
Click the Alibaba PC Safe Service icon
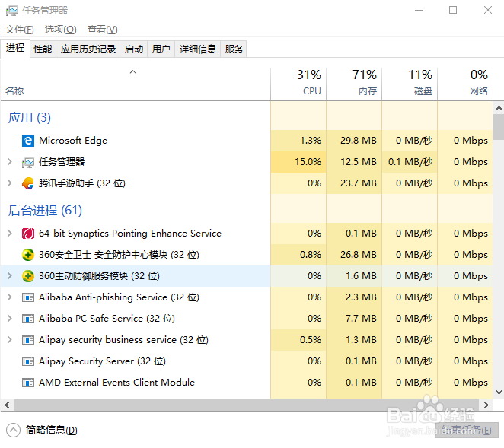point(28,319)
